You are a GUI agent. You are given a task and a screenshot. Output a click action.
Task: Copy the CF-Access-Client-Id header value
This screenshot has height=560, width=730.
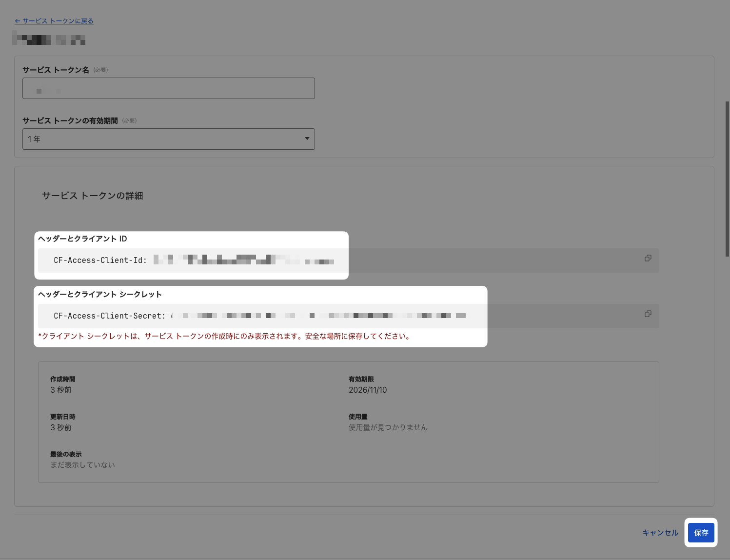click(648, 258)
